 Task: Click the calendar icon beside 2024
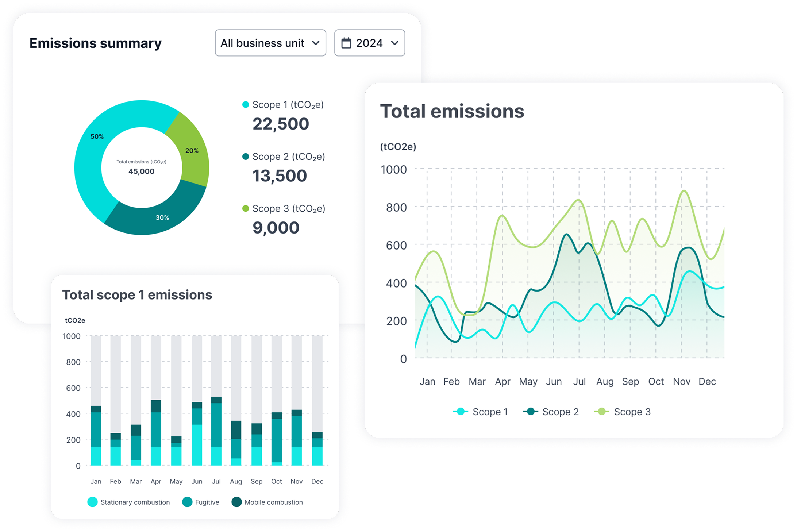tap(346, 43)
